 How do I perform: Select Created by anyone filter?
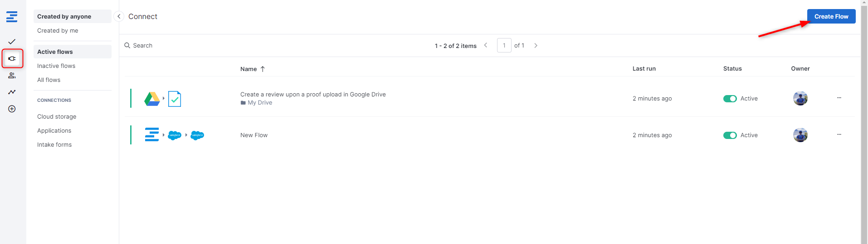tap(73, 16)
